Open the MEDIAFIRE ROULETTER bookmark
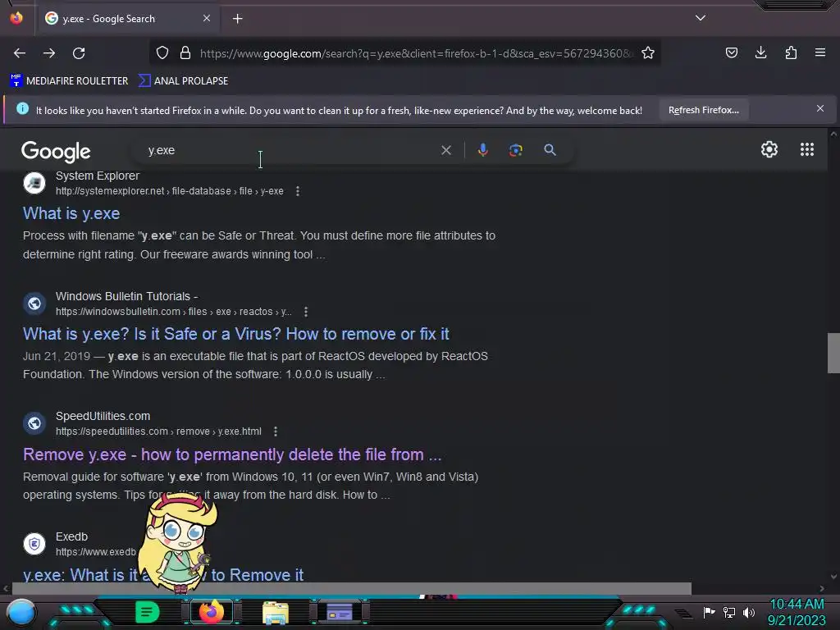 [x=69, y=81]
